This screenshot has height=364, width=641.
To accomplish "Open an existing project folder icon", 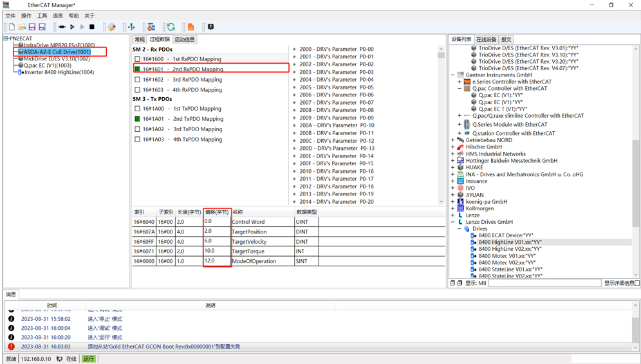I will [22, 27].
